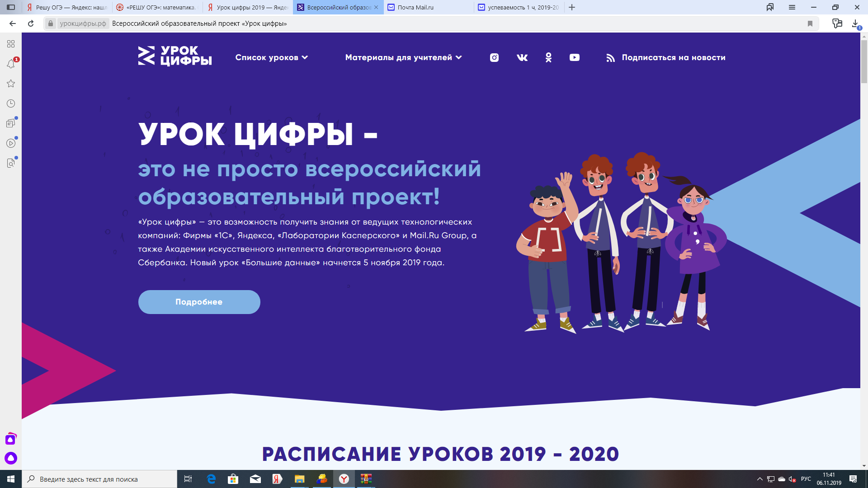The width and height of the screenshot is (868, 488).
Task: Open the browser hamburger menu
Action: click(792, 7)
